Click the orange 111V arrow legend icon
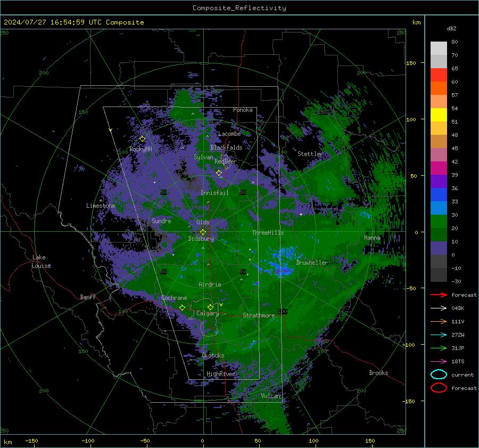Screen dimensions: 479x448 439,321
